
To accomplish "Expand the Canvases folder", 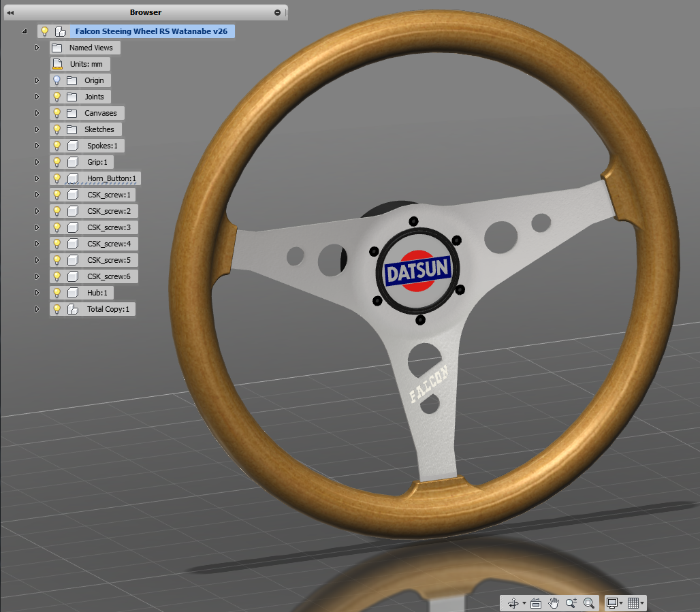I will coord(37,113).
